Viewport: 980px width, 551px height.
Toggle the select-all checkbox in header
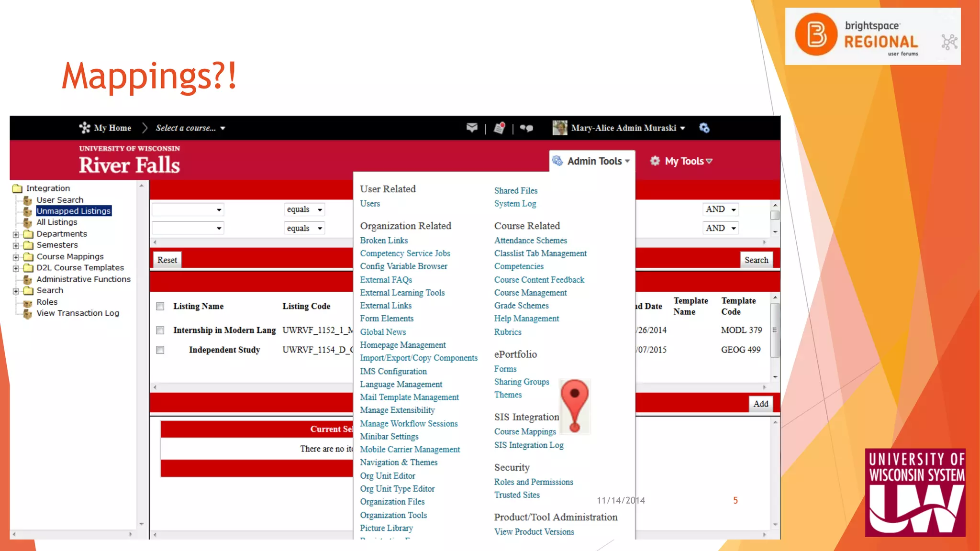160,306
